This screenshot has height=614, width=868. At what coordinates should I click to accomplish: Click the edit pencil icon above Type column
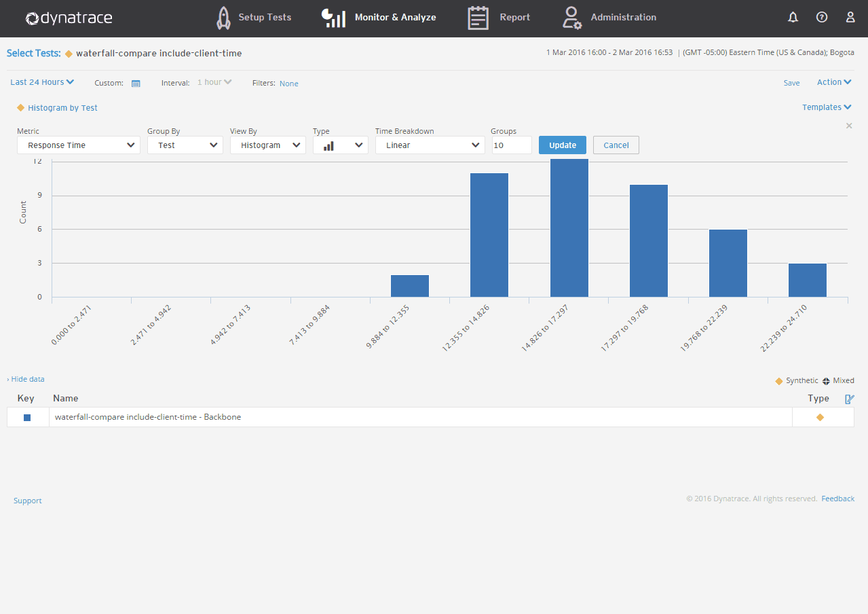(x=849, y=399)
